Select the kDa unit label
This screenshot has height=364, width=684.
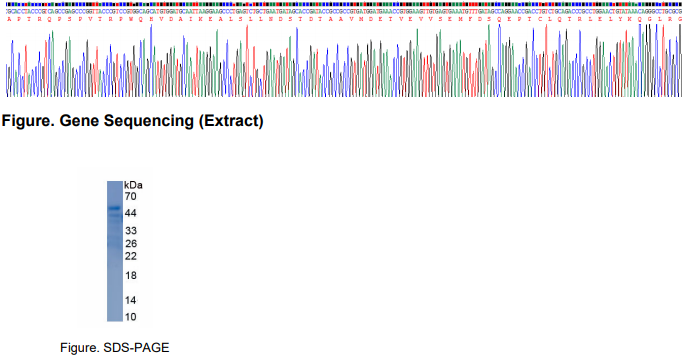click(x=133, y=185)
